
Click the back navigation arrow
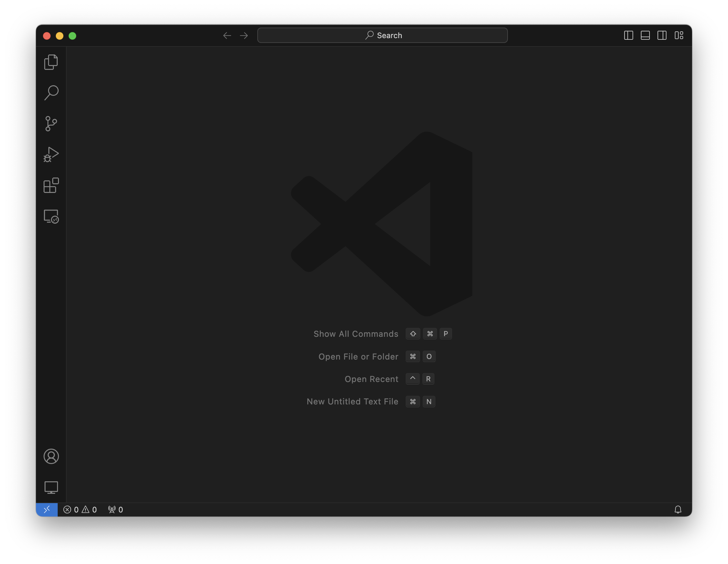tap(227, 35)
